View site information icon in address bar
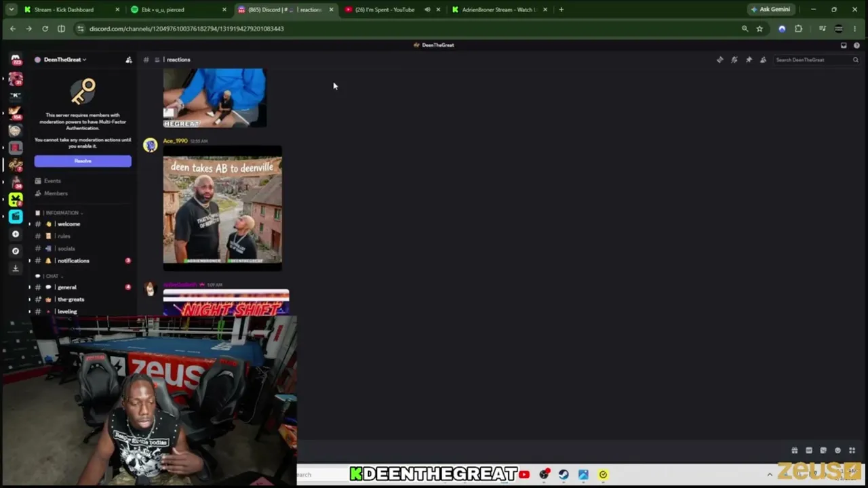The height and width of the screenshot is (488, 868). click(81, 28)
